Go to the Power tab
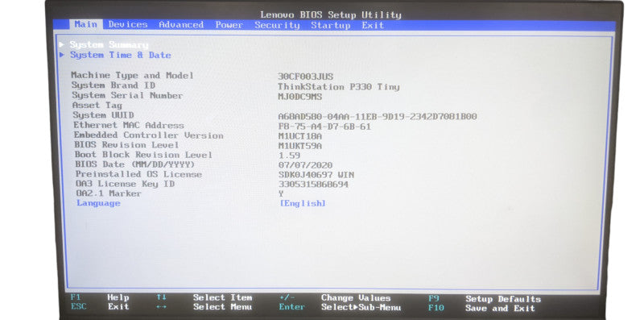The height and width of the screenshot is (320, 644). [229, 25]
